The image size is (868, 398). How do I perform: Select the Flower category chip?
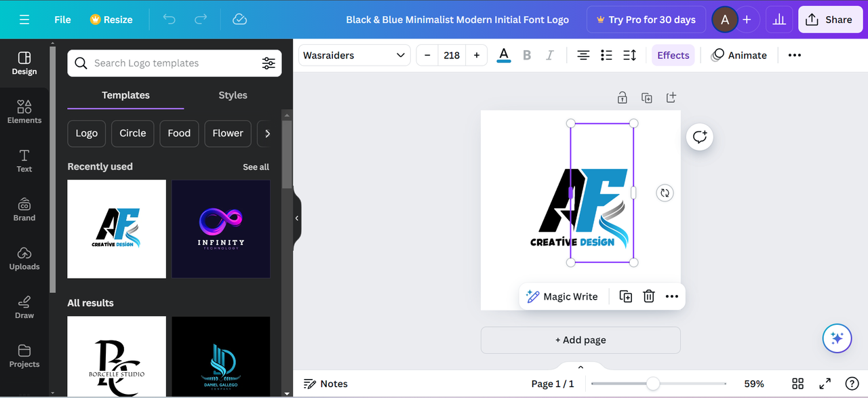228,134
